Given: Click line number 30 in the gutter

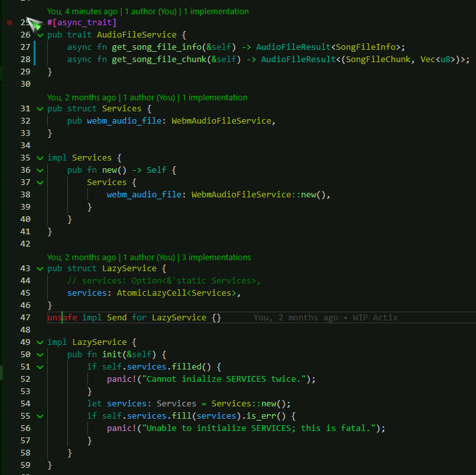Looking at the screenshot, I should pos(25,84).
